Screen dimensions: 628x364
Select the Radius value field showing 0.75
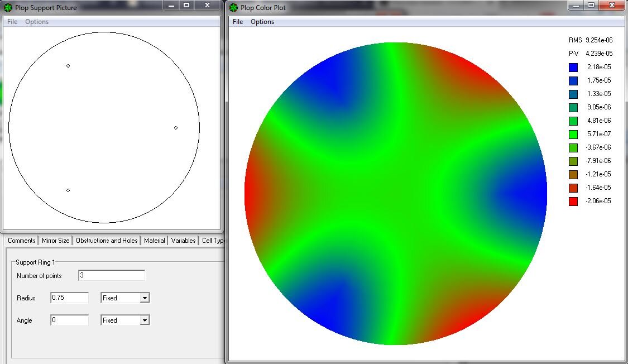69,298
